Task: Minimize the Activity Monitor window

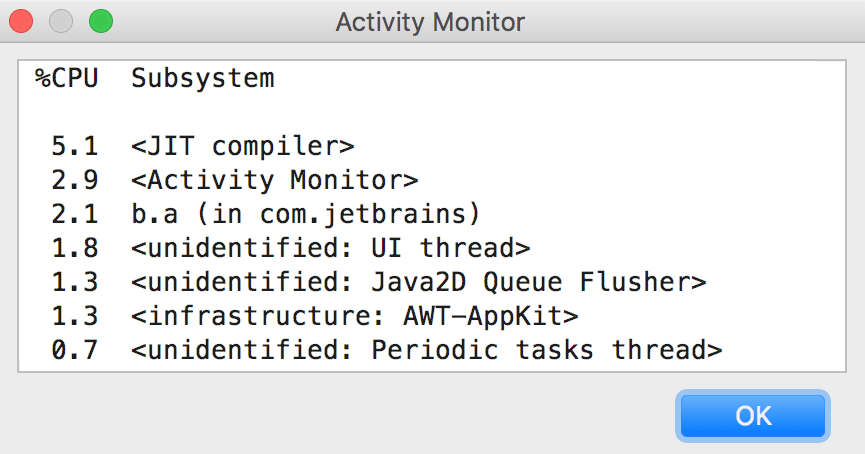Action: 61,21
